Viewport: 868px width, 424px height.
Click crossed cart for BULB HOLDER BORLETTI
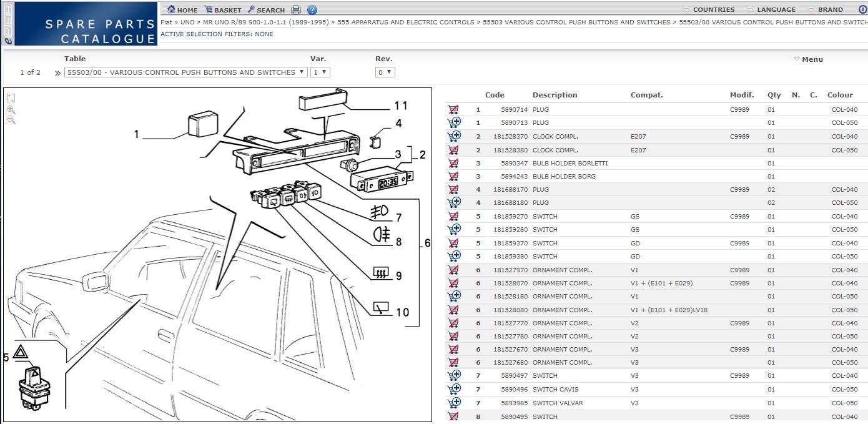pyautogui.click(x=453, y=163)
